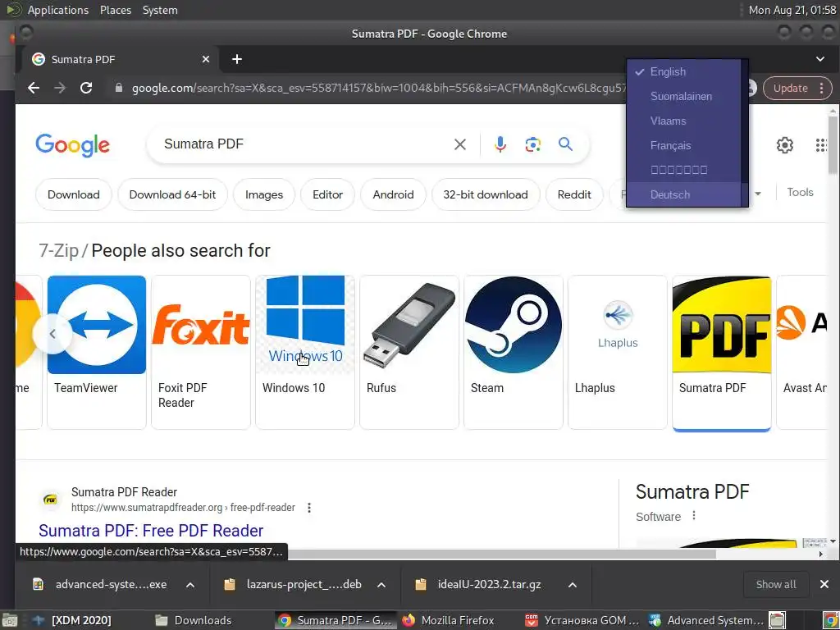
Task: Open the Tools search option
Action: (800, 192)
